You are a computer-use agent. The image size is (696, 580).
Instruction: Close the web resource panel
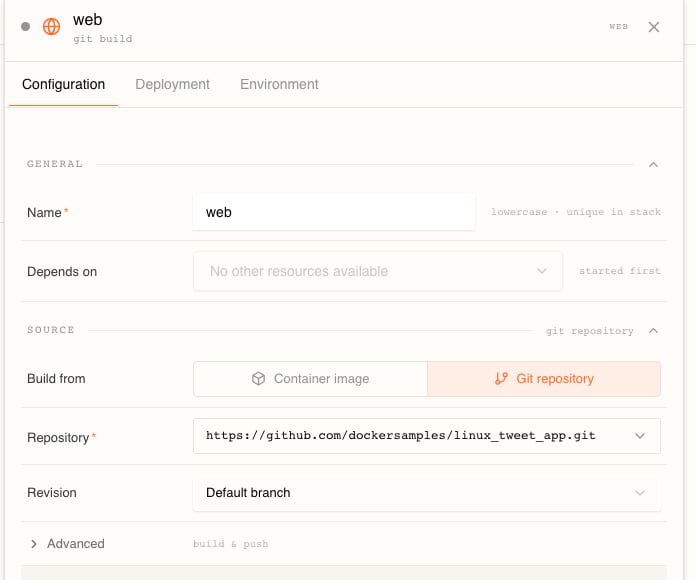(x=653, y=27)
